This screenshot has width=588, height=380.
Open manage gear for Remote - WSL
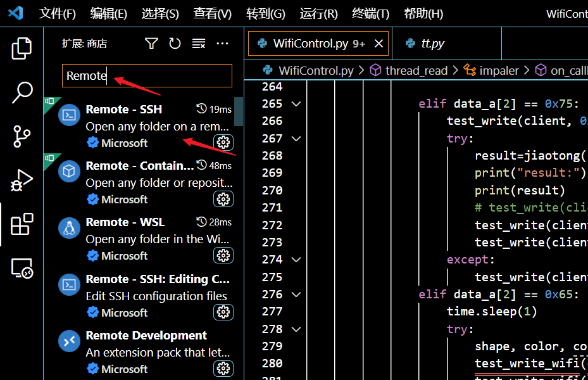coord(223,256)
